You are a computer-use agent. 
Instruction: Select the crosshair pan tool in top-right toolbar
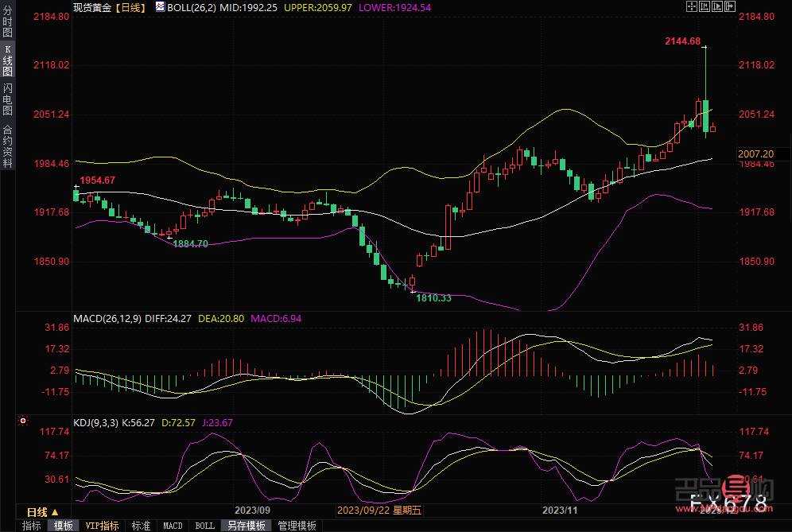(x=692, y=6)
